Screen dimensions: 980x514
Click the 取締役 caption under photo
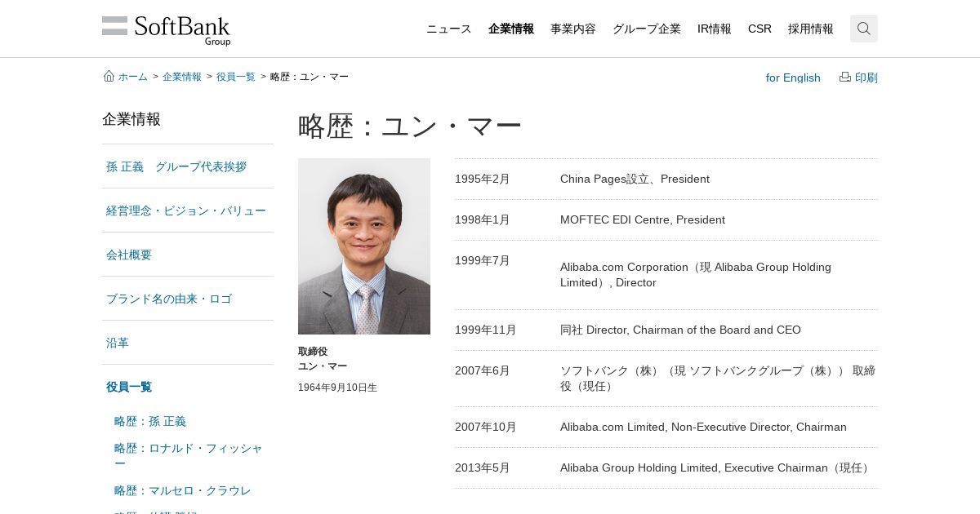313,352
